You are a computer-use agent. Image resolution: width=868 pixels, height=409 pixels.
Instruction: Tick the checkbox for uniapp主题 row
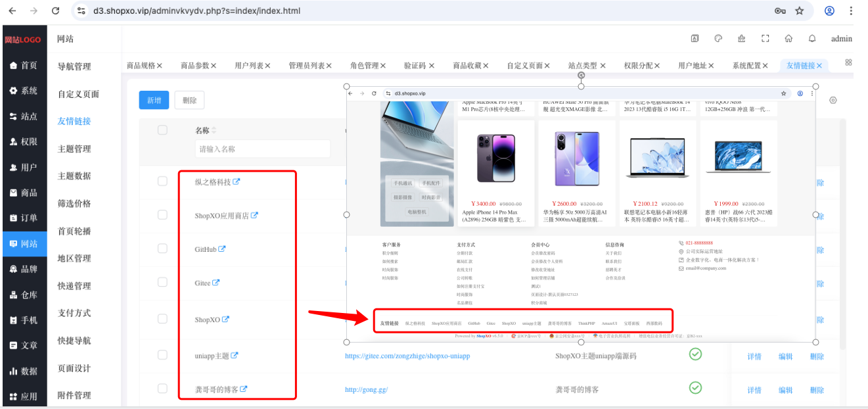tap(162, 355)
